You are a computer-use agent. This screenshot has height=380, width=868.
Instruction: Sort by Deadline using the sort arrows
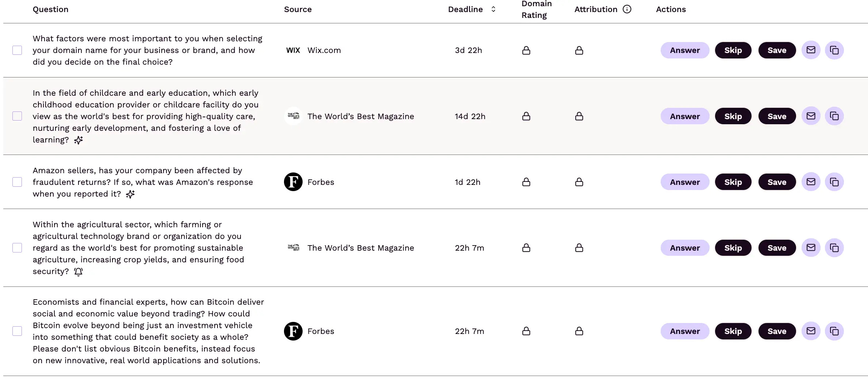pyautogui.click(x=493, y=9)
